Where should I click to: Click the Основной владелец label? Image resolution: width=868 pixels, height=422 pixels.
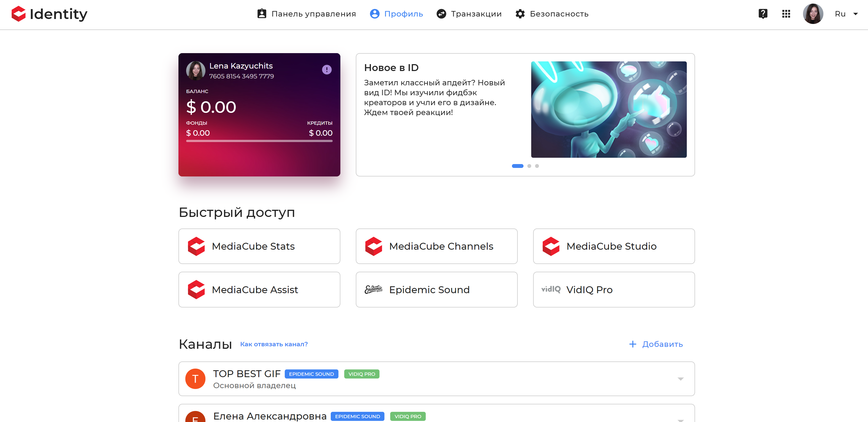[254, 386]
